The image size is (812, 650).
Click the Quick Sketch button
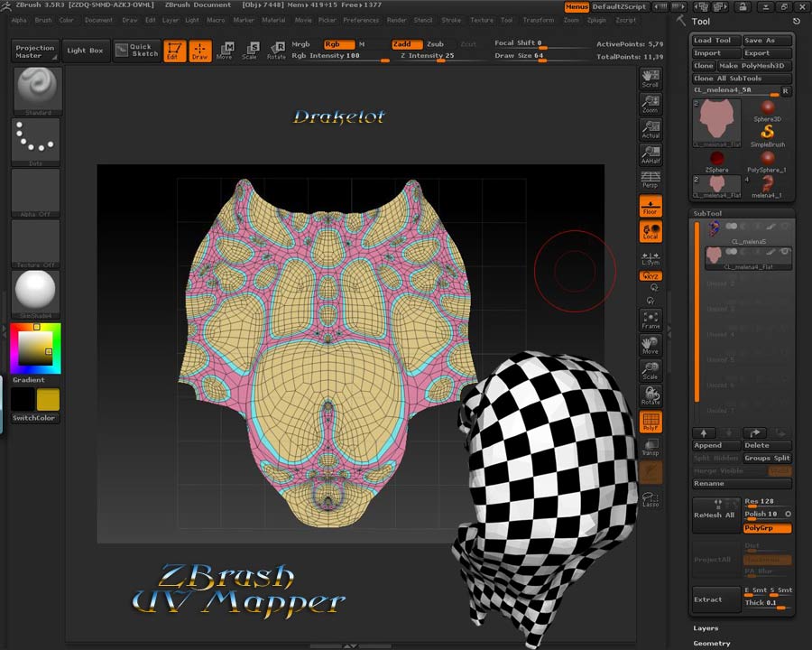136,51
